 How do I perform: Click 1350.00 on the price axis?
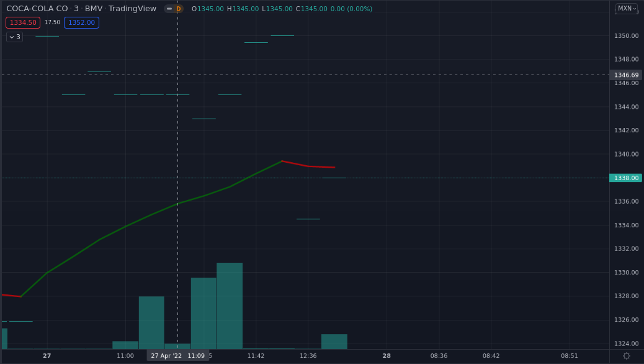627,36
